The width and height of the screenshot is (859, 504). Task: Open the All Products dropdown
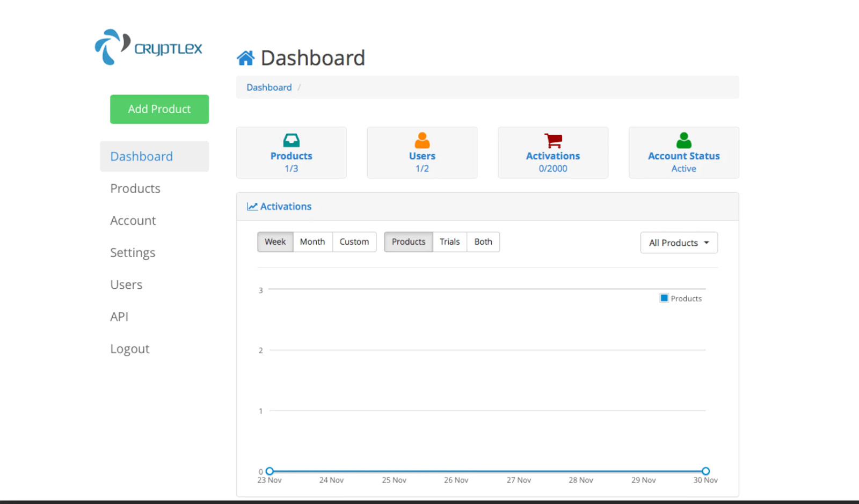678,243
